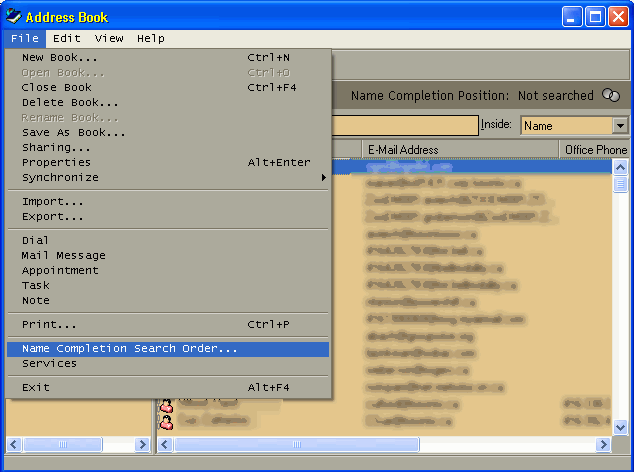Click the vertical scrollbar thumb
634x472 pixels.
[621, 184]
